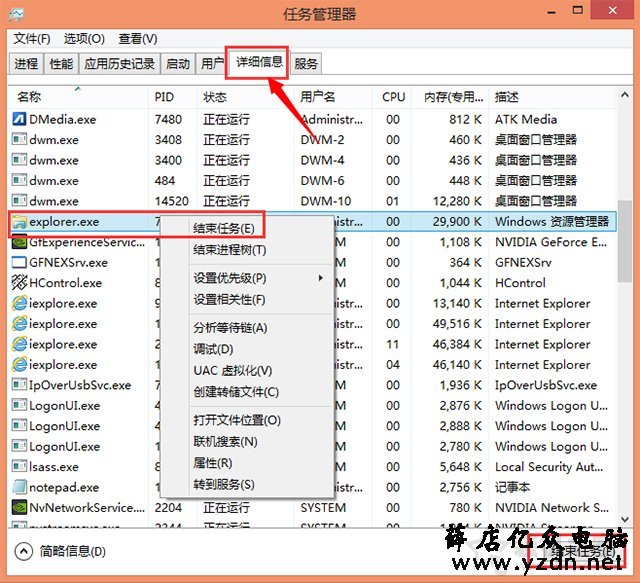Click the Task Manager title bar icon
Screen dimensions: 640x583
pyautogui.click(x=17, y=14)
